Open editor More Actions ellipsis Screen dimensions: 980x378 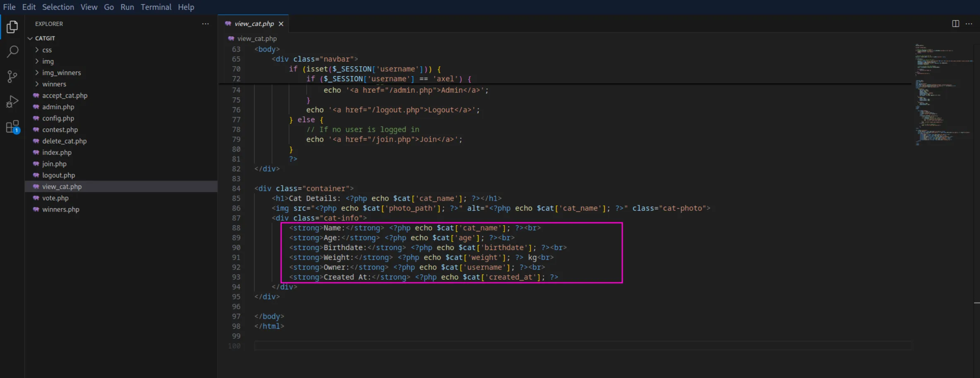click(x=969, y=24)
